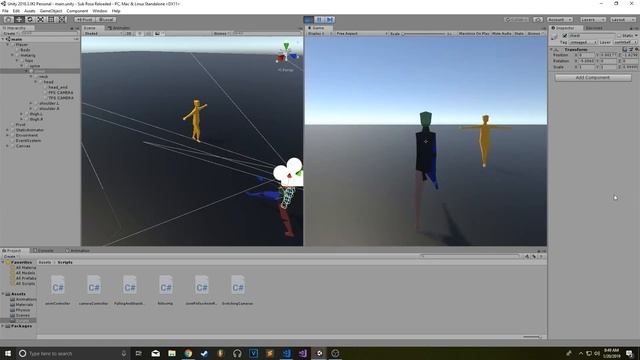This screenshot has height=360, width=640.
Task: Click the camera gizmo icon in Scene view
Action: click(x=289, y=172)
